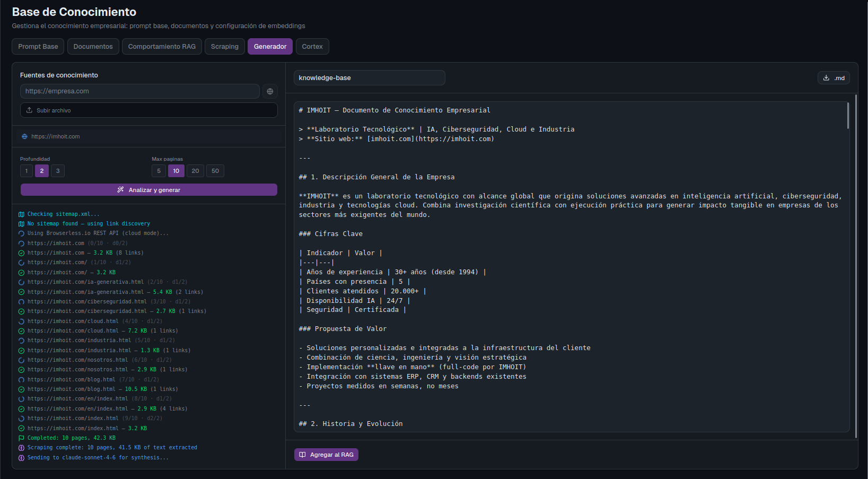Click check icon for ia-generativa.html 5.4 KB
The image size is (868, 479).
tap(21, 292)
